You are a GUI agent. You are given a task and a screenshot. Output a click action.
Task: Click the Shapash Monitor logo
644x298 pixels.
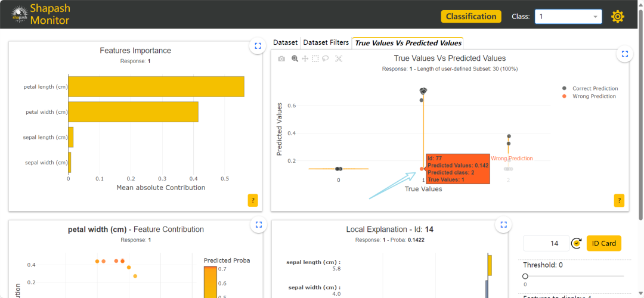coord(41,14)
